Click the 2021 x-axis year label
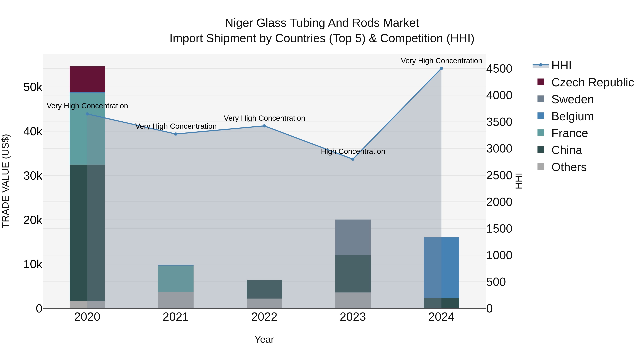The width and height of the screenshot is (644, 362). (x=176, y=317)
